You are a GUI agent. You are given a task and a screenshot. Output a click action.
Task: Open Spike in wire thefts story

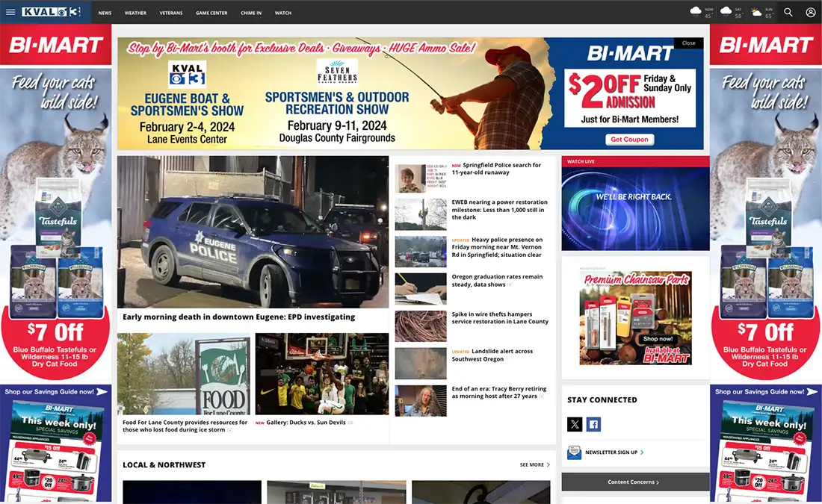[x=500, y=318]
